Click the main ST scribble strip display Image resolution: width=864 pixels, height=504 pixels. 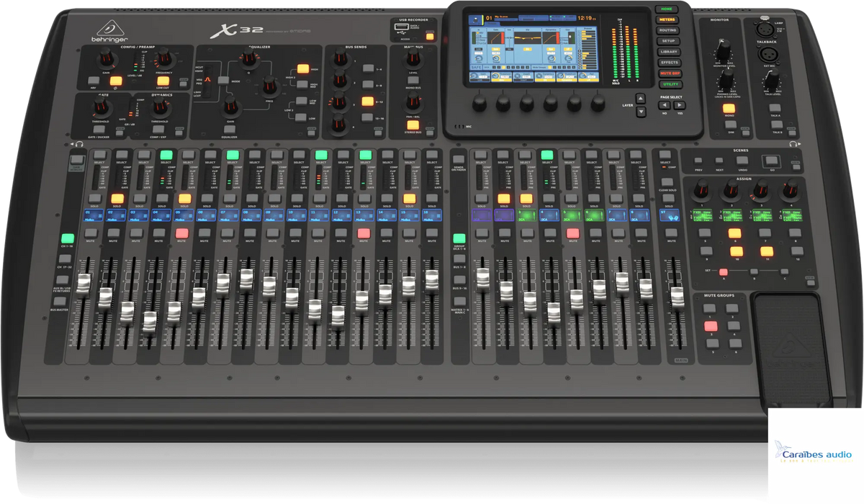pos(670,215)
